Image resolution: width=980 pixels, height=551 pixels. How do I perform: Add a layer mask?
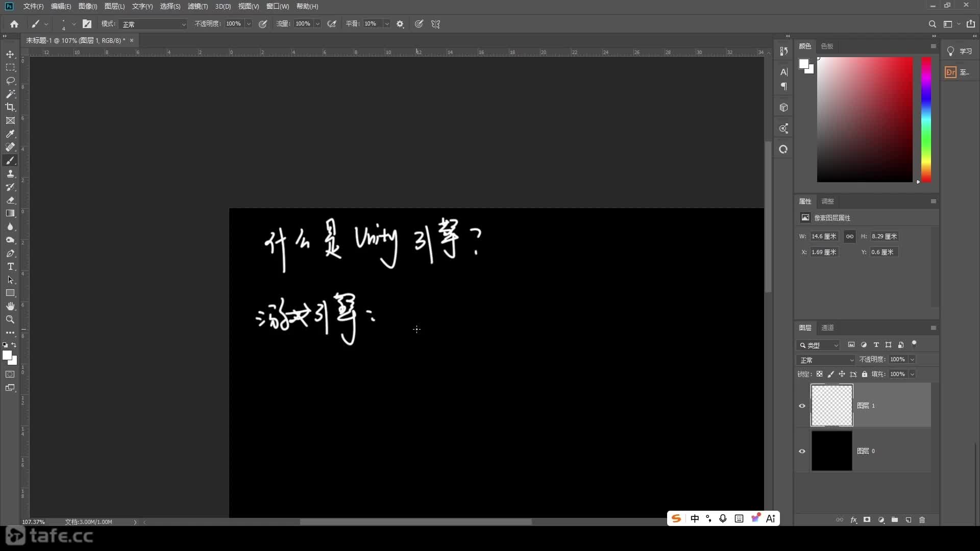pos(867,520)
